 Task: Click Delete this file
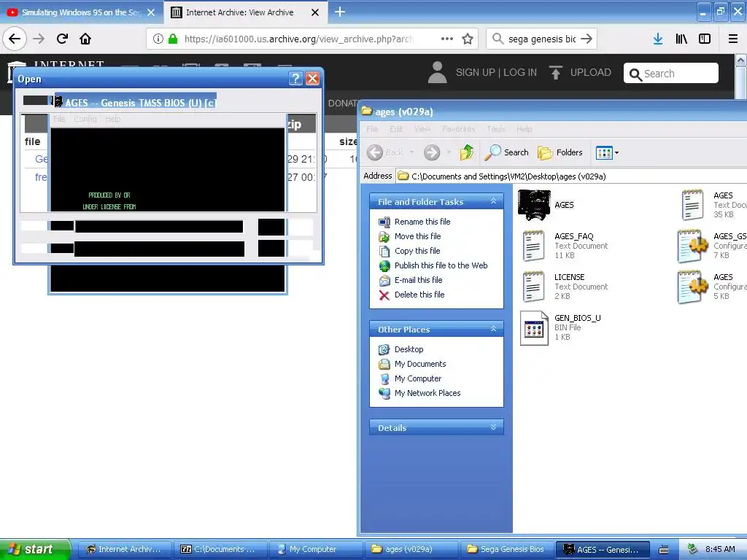click(419, 295)
